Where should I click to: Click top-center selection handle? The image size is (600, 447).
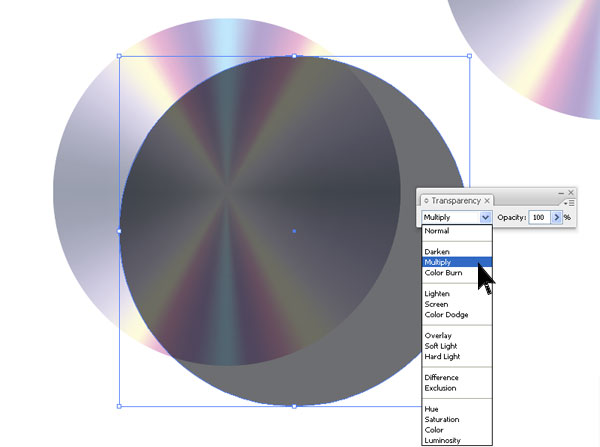click(294, 56)
